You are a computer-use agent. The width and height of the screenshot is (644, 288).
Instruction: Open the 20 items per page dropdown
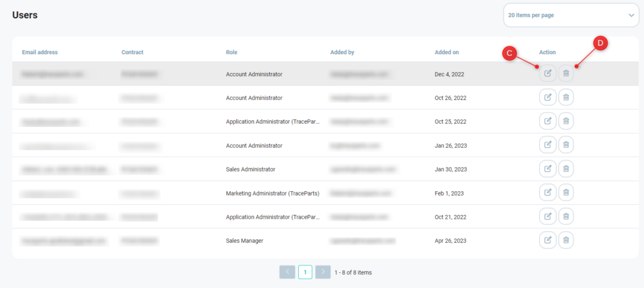[570, 15]
